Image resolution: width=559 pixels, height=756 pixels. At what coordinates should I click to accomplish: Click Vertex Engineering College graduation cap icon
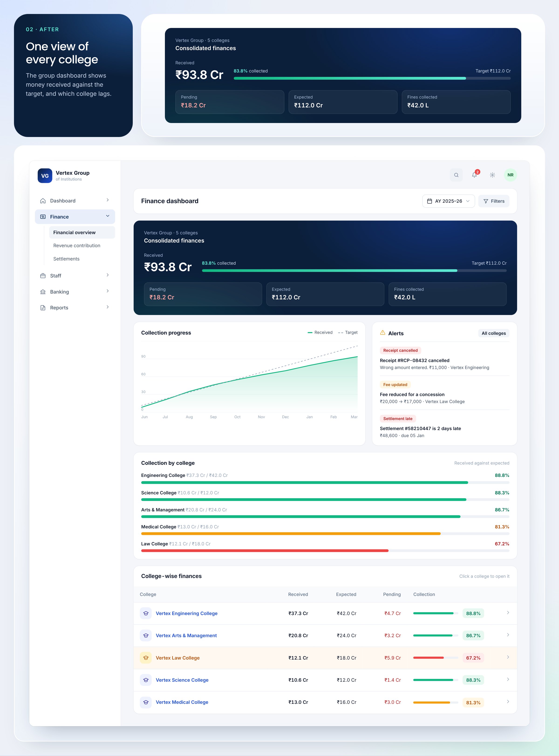coord(146,613)
